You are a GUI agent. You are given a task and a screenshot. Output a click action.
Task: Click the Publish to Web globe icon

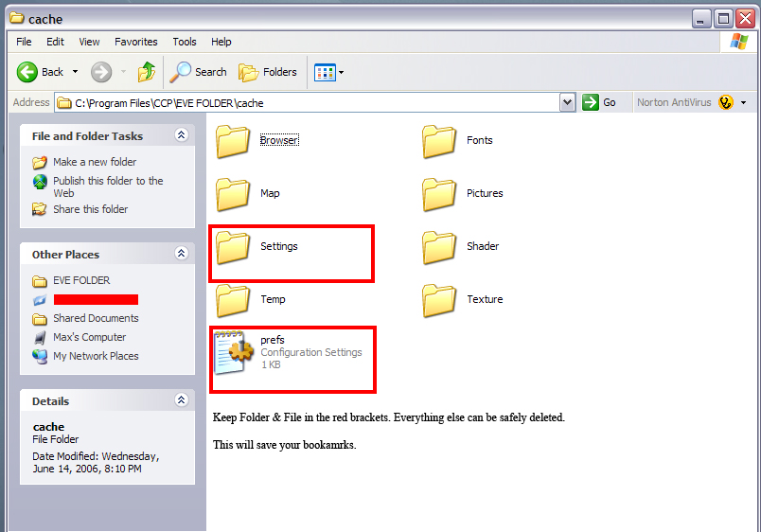click(x=40, y=182)
